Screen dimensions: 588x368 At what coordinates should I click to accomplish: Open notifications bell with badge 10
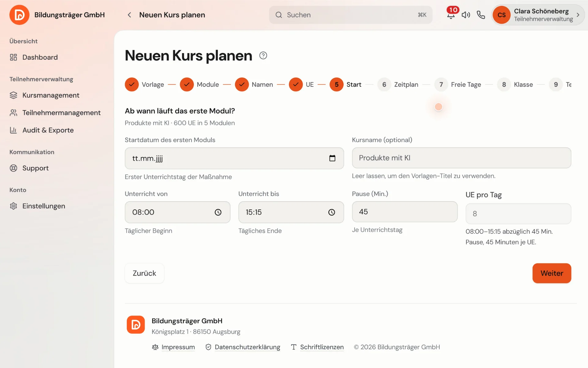451,15
